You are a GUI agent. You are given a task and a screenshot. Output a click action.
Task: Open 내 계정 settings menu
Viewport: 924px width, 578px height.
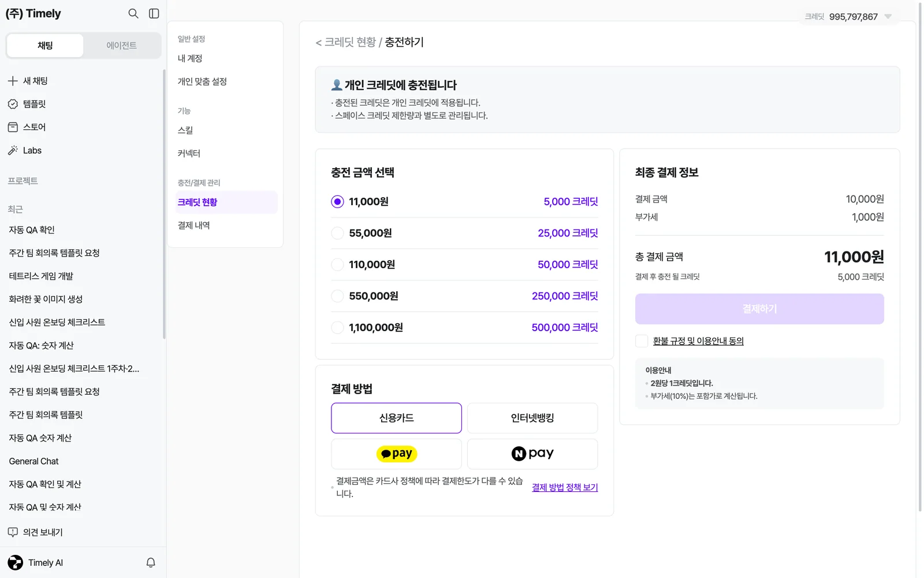(225, 58)
